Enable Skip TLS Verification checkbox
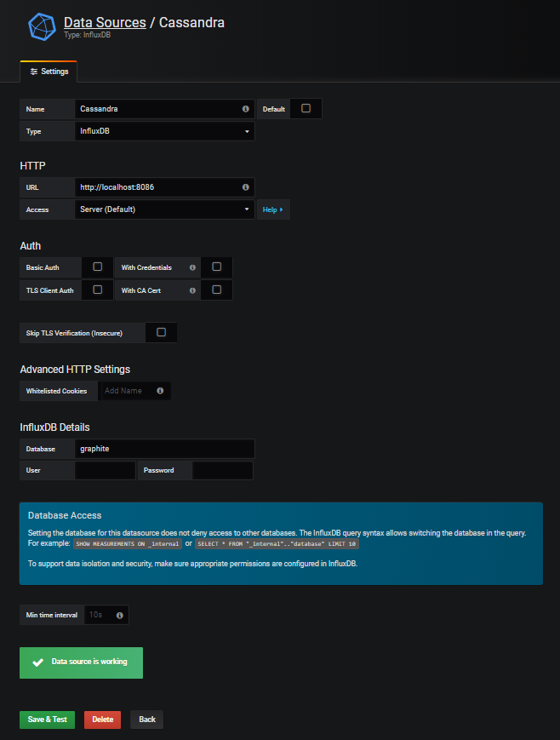Screen dimensions: 560x740 [162, 332]
